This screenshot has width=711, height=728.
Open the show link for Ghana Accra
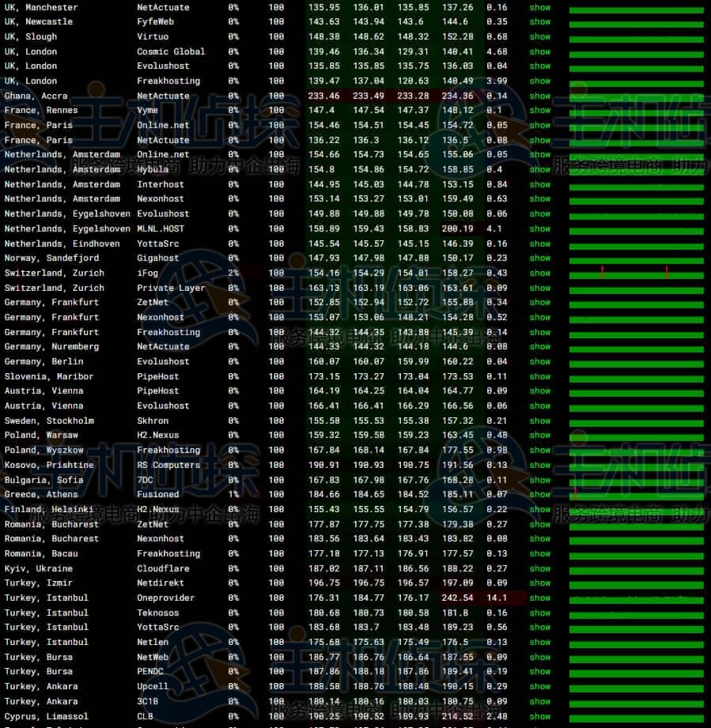click(x=539, y=96)
